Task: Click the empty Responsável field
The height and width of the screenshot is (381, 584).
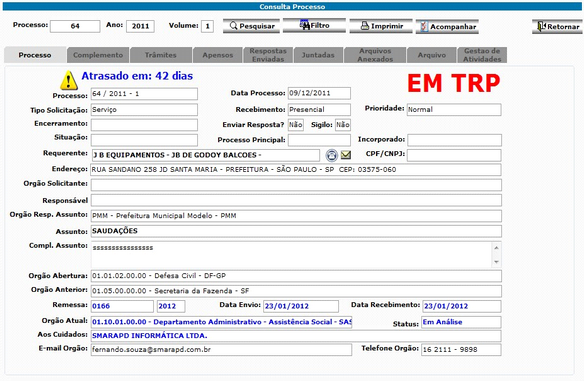Action: pos(296,200)
